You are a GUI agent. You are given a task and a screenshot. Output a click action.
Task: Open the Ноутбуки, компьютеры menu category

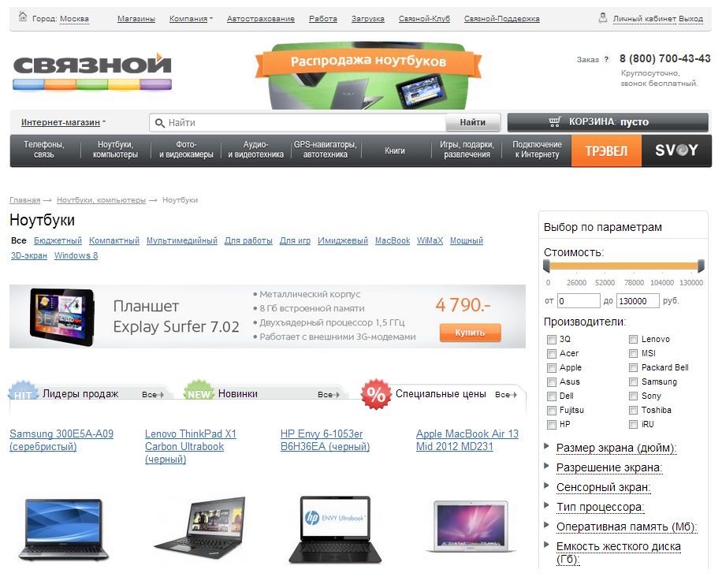(116, 150)
